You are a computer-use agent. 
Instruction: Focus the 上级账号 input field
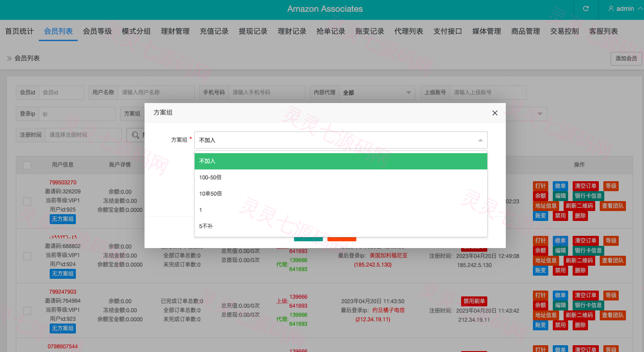pos(488,92)
